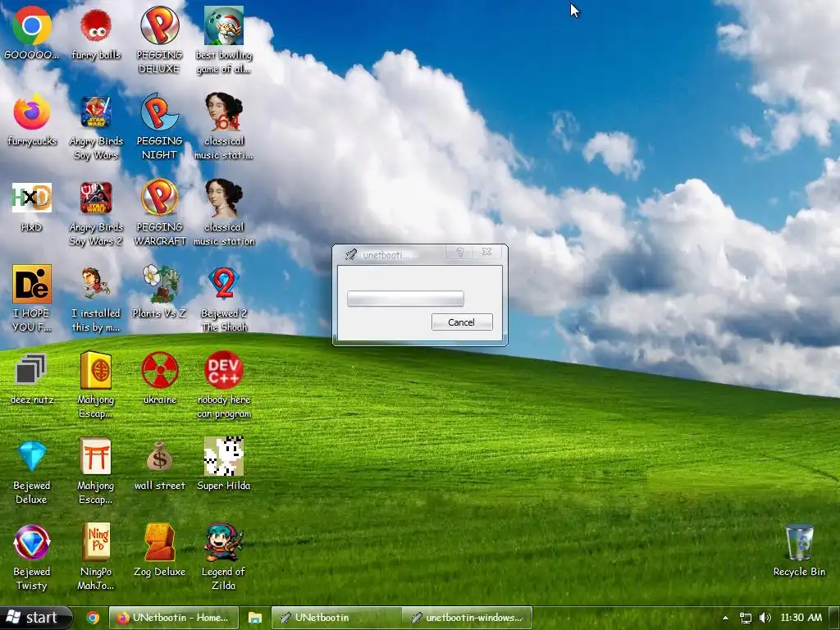Open the file explorer folder taskbar icon
This screenshot has width=840, height=630.
click(255, 618)
